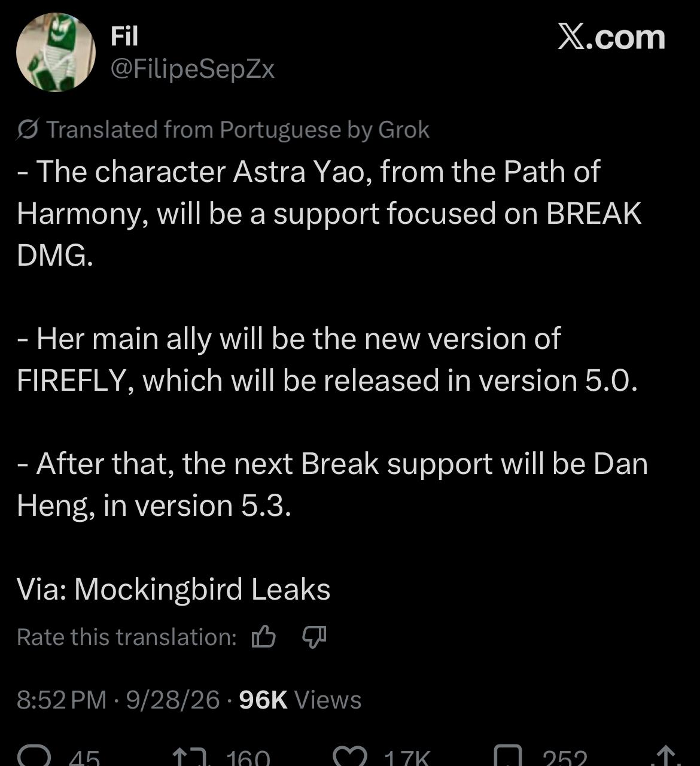Click the 8:52 PM timestamp

click(62, 700)
